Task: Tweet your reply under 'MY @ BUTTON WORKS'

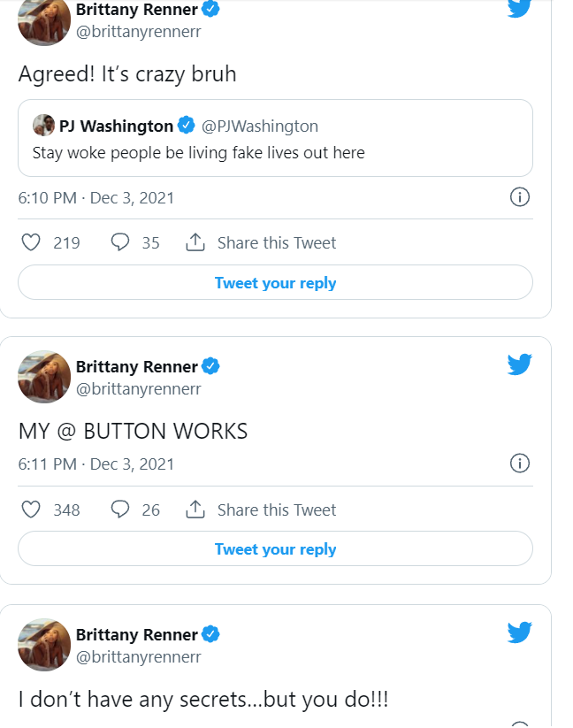Action: pyautogui.click(x=275, y=548)
